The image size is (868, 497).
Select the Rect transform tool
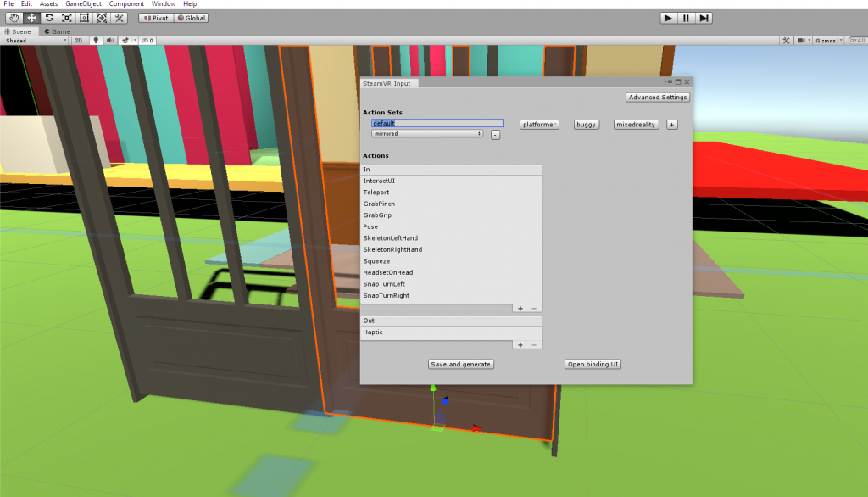(84, 18)
